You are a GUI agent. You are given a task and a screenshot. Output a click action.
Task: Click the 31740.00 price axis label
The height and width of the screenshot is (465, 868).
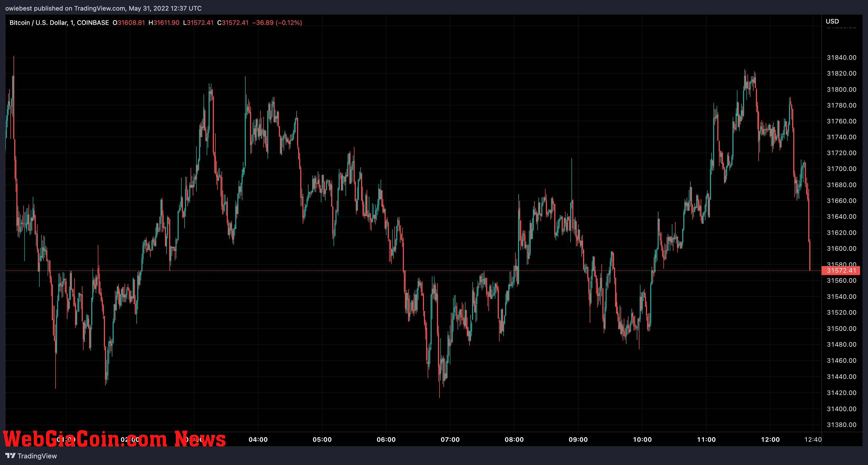[x=841, y=137]
